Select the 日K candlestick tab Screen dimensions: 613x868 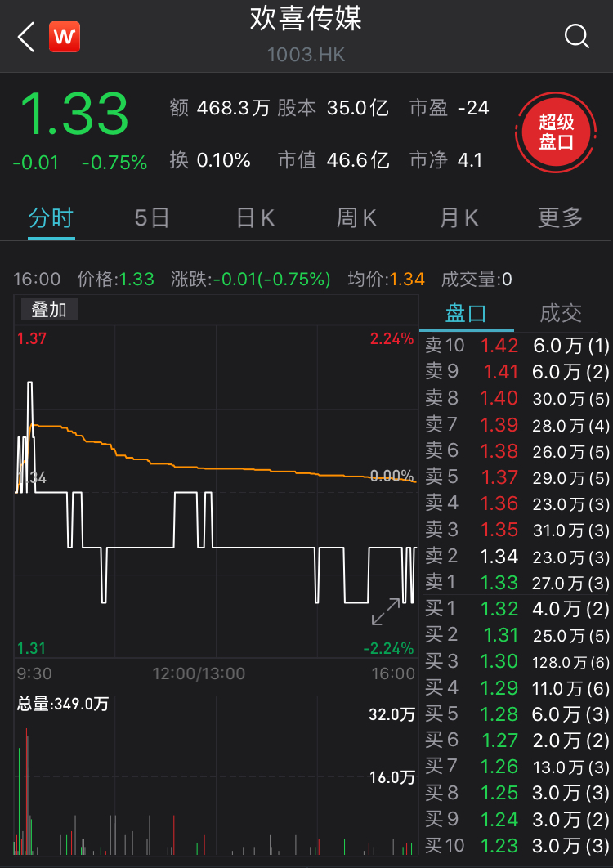tap(255, 218)
